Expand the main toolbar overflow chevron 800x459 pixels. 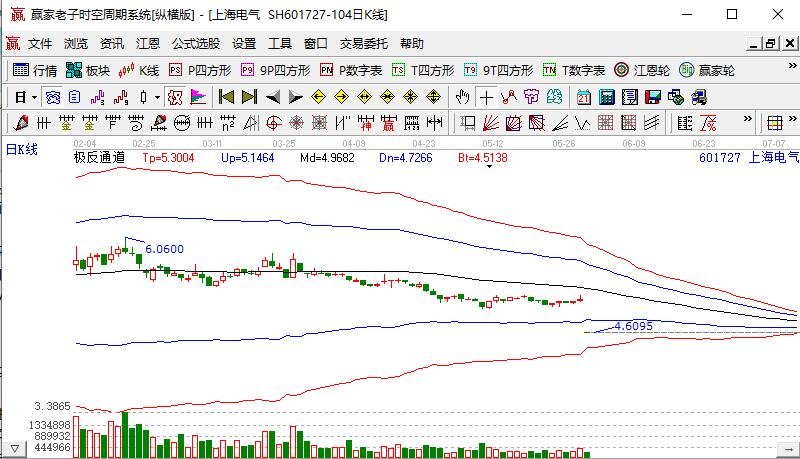[x=792, y=66]
